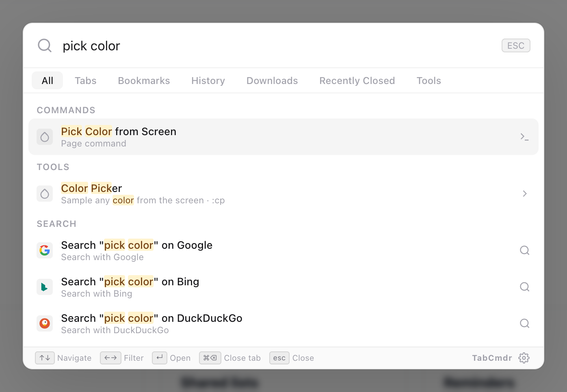Click the left-right arrows Filter key hint
Screen dimensions: 567x392
tap(110, 358)
